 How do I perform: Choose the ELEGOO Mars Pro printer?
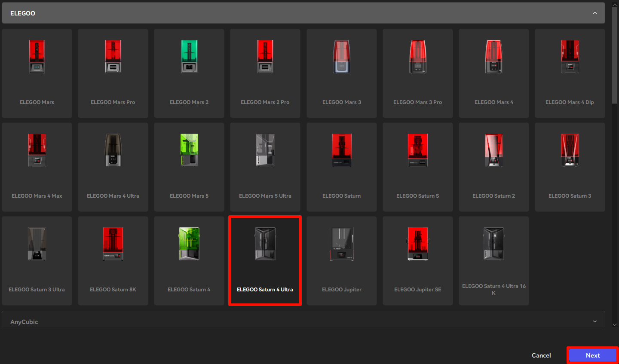[x=113, y=73]
